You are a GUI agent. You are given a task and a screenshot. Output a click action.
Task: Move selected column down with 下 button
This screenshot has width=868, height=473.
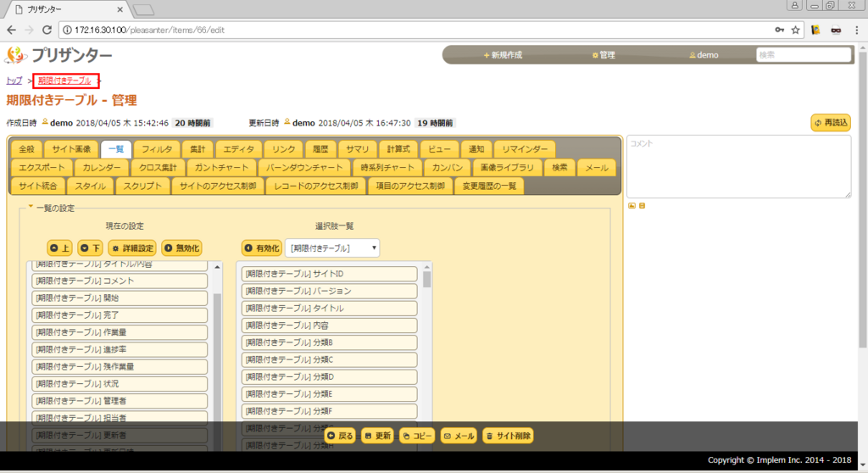coord(90,248)
